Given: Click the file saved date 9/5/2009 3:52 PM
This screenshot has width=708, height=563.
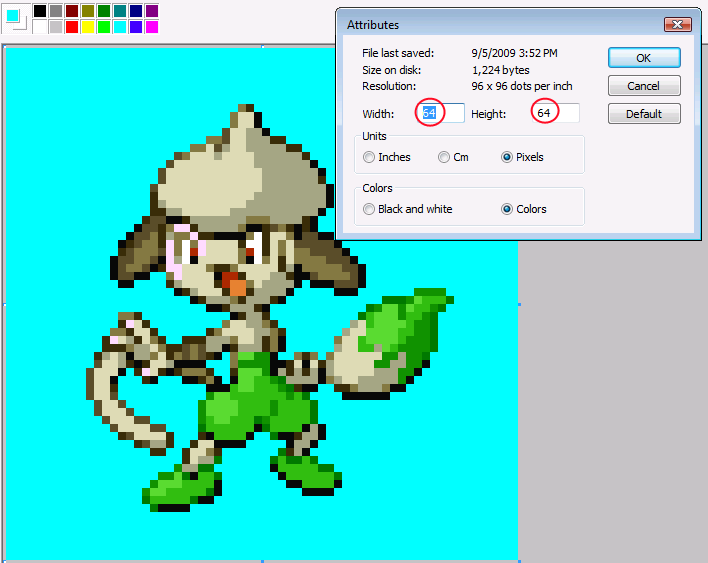Looking at the screenshot, I should coord(514,53).
